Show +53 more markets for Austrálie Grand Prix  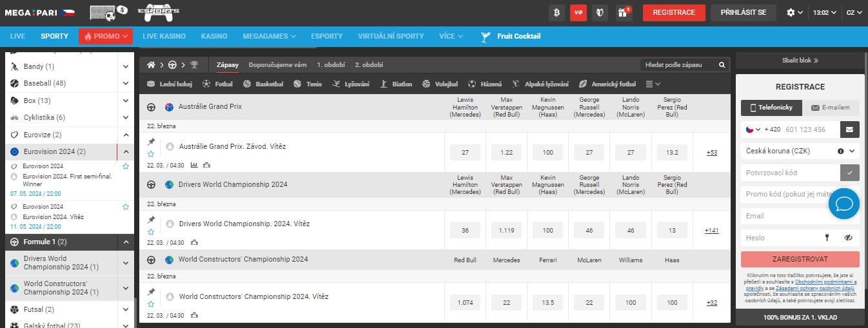point(711,153)
